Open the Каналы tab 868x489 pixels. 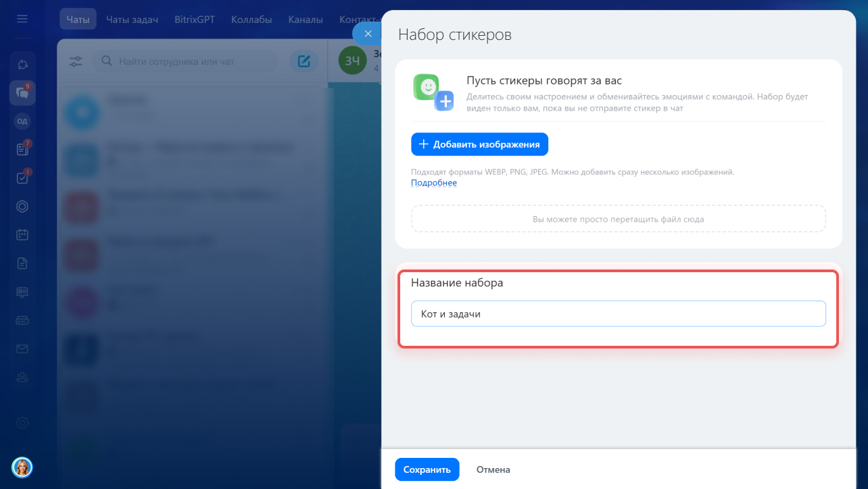pos(306,20)
